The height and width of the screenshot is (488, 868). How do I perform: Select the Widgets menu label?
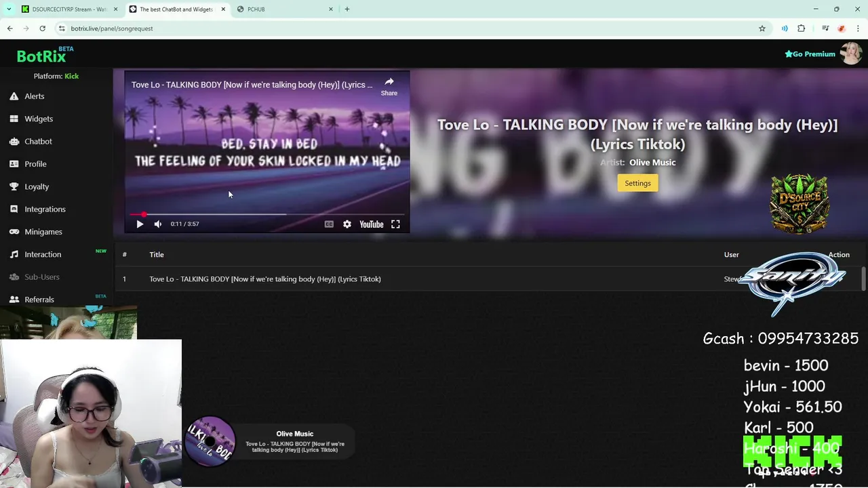point(39,119)
